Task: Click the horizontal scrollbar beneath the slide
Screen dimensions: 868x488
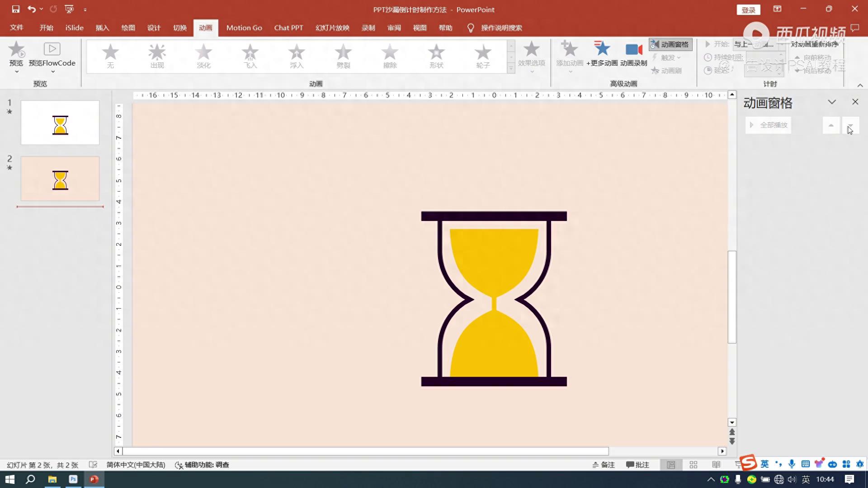Action: (x=366, y=451)
